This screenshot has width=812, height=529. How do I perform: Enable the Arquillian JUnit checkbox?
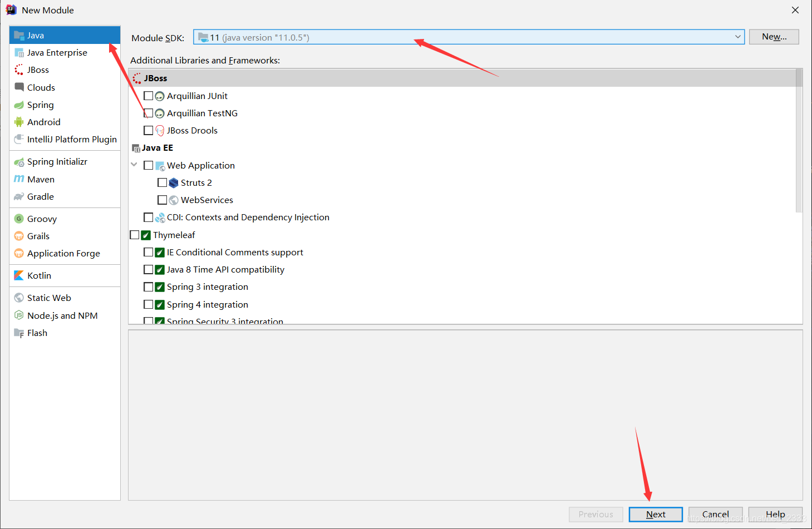coord(148,96)
